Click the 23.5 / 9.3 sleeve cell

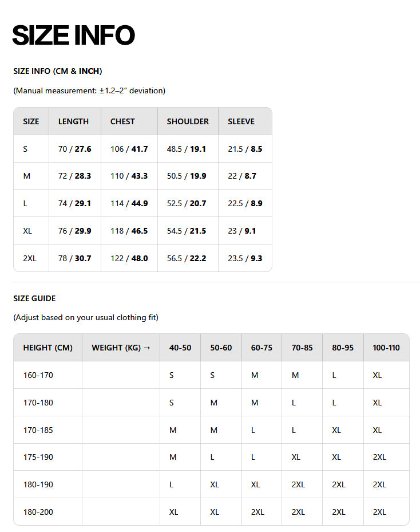pos(245,258)
